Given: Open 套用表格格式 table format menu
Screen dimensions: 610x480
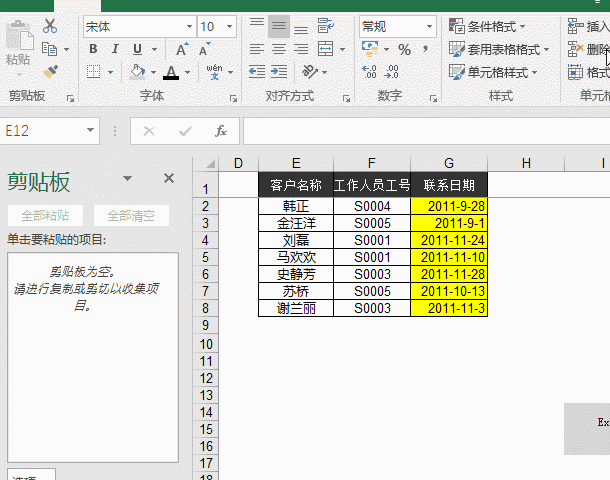Looking at the screenshot, I should coord(499,49).
